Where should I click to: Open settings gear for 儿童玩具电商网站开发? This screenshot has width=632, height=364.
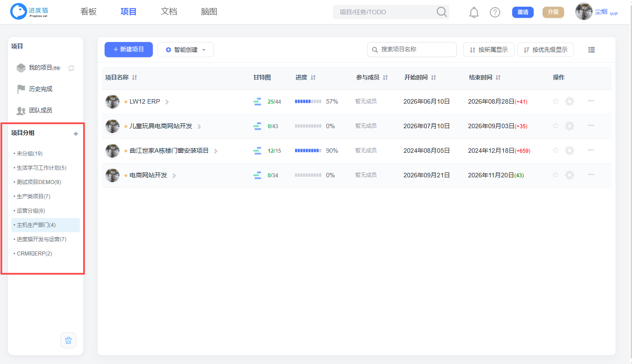point(569,126)
